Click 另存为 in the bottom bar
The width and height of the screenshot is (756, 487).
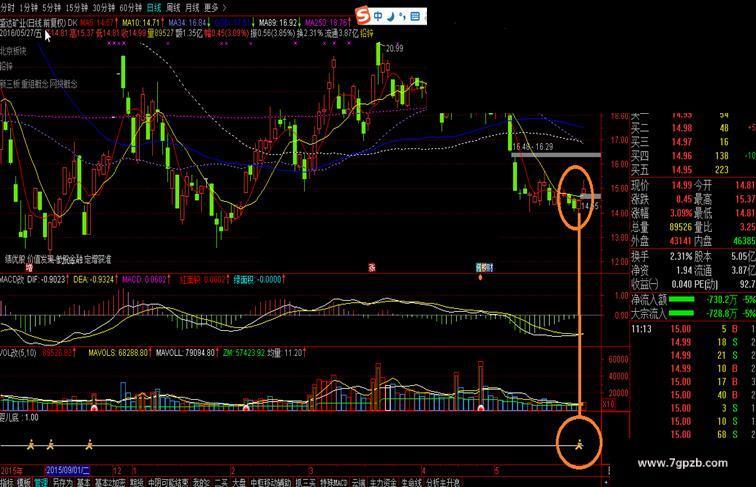(x=63, y=482)
